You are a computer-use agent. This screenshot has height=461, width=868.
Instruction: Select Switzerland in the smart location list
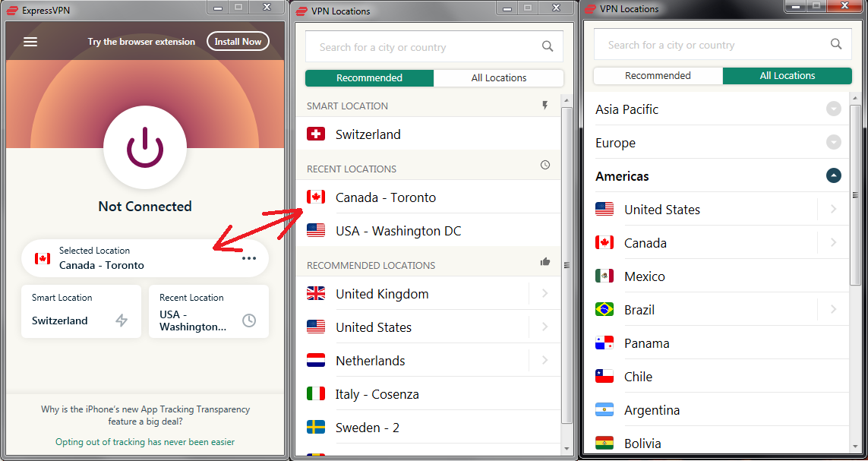pyautogui.click(x=428, y=134)
